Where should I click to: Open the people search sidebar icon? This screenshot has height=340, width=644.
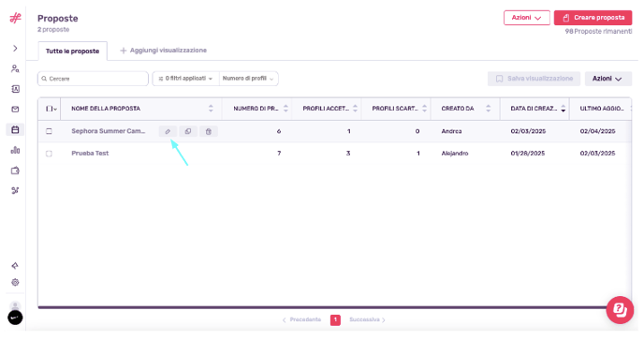coord(15,68)
